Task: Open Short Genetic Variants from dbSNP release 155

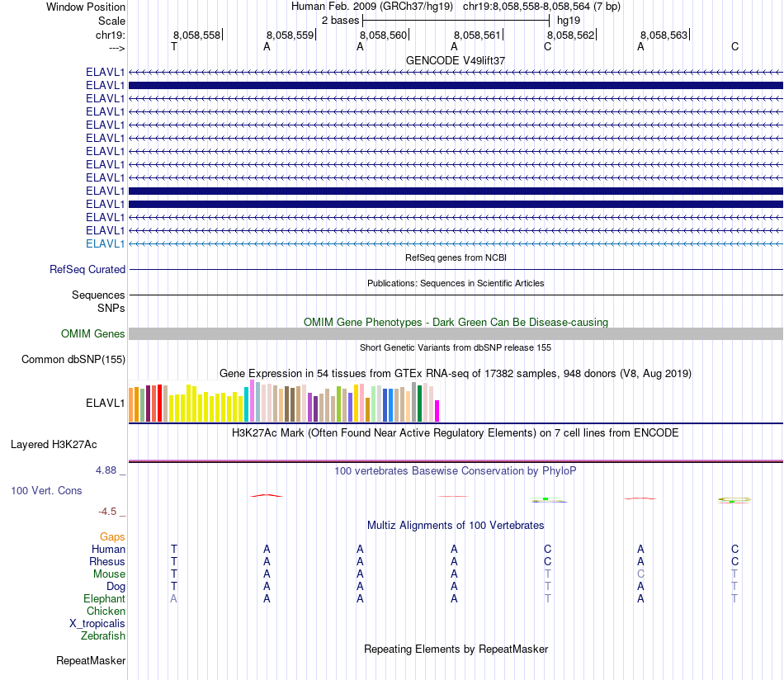Action: tap(456, 347)
